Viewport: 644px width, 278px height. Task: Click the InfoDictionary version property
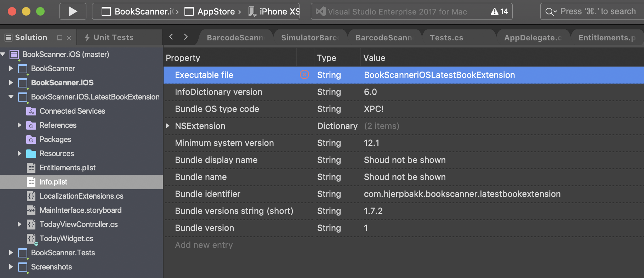point(218,92)
